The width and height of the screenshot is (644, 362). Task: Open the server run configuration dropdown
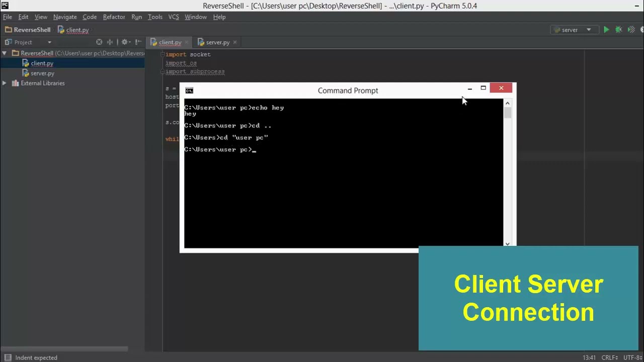(x=574, y=30)
